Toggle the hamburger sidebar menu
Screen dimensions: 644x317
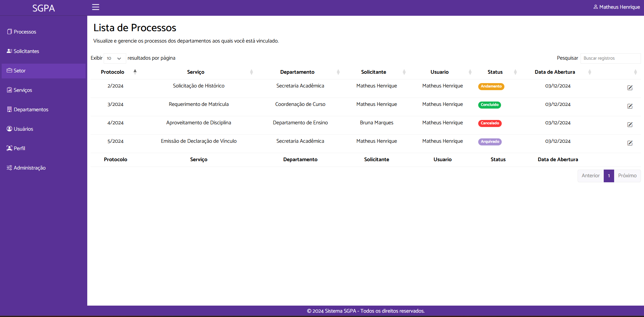(x=96, y=7)
